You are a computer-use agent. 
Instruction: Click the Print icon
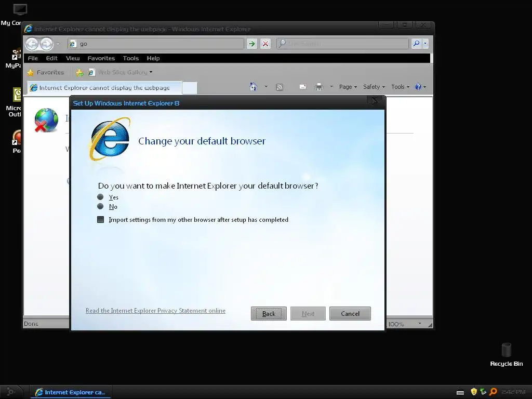point(319,87)
